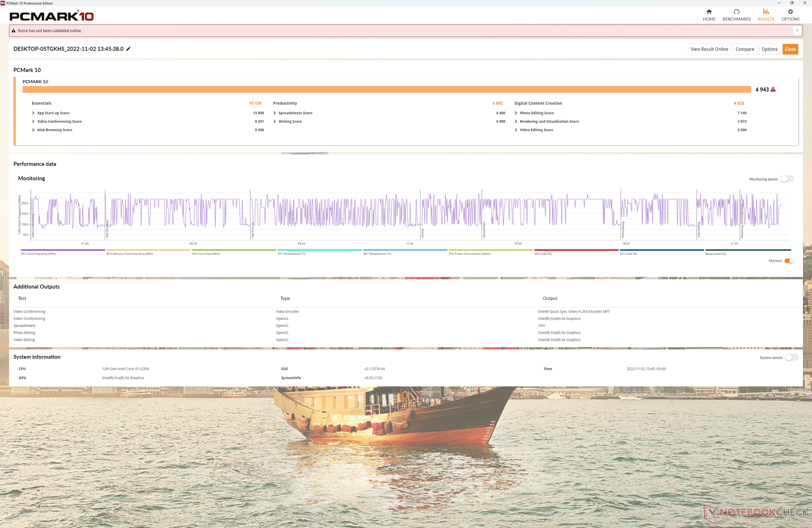Click View Result Online button
The height and width of the screenshot is (528, 812).
[x=709, y=49]
